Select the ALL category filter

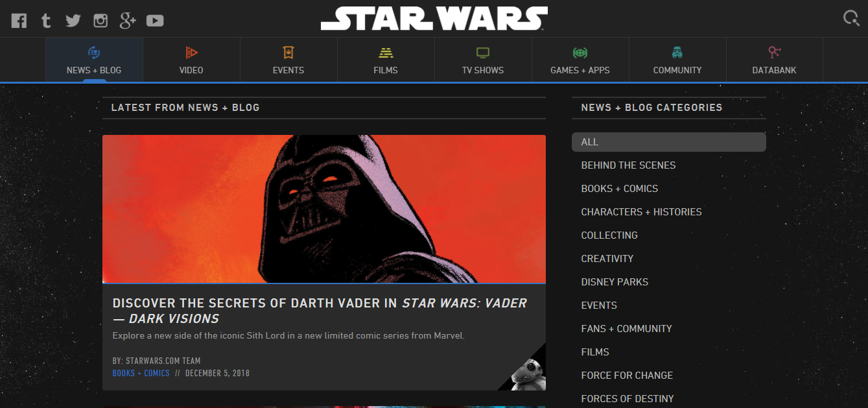pyautogui.click(x=669, y=142)
